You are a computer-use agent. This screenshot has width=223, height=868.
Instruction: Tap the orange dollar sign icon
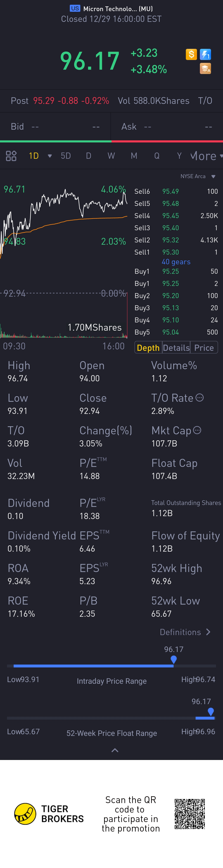(191, 54)
